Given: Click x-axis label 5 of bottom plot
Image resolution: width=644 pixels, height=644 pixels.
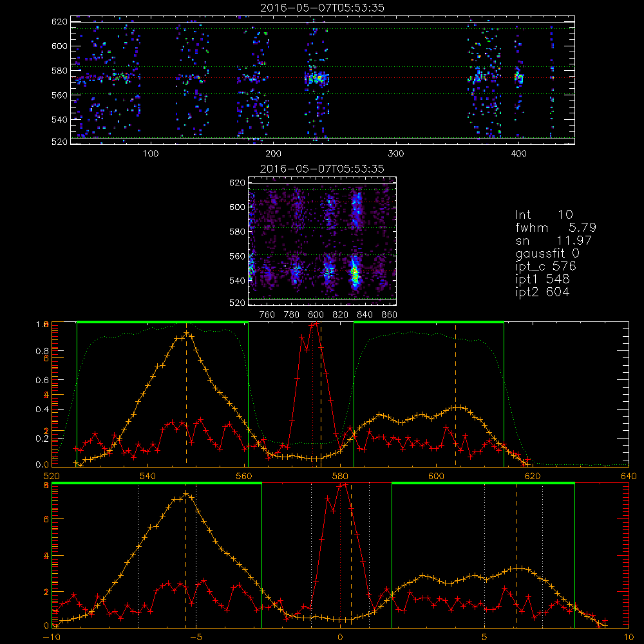Looking at the screenshot, I should (485, 638).
